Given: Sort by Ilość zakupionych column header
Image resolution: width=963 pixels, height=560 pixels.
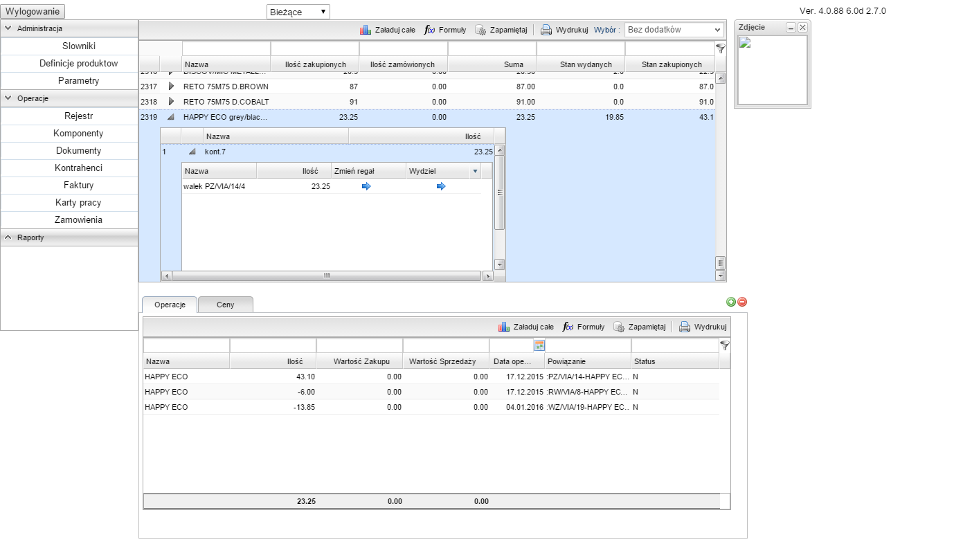Looking at the screenshot, I should pos(316,64).
